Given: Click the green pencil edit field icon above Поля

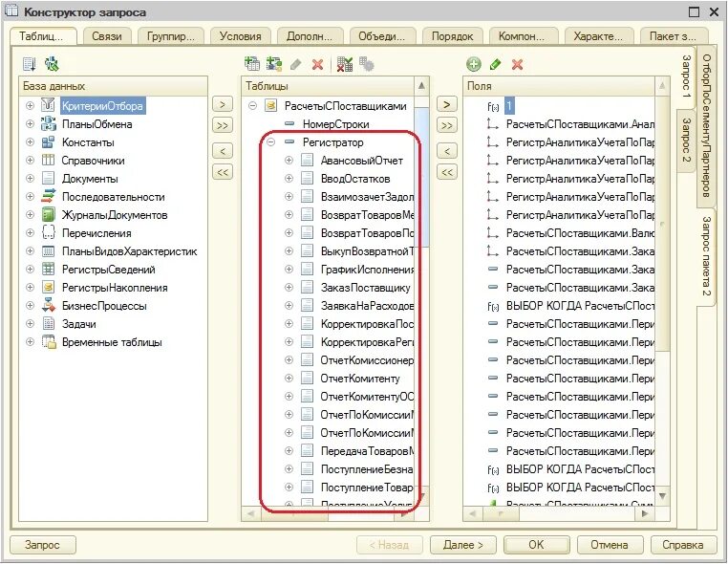Looking at the screenshot, I should pyautogui.click(x=496, y=64).
